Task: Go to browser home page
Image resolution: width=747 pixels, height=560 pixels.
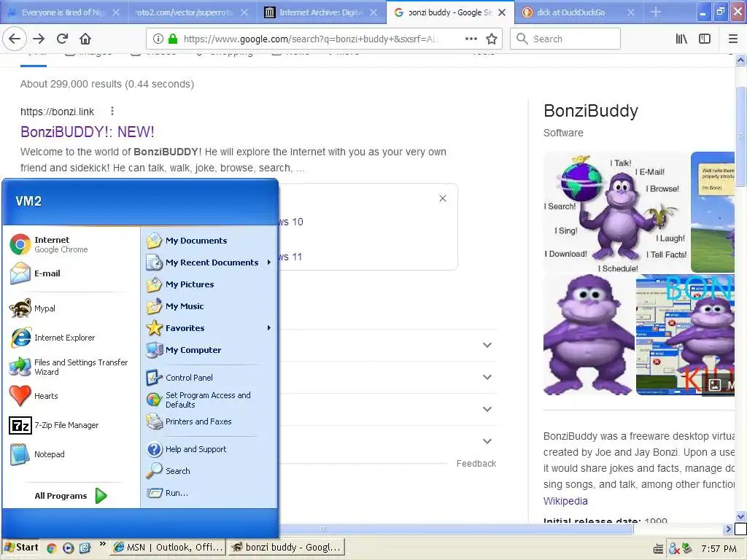Action: [85, 39]
